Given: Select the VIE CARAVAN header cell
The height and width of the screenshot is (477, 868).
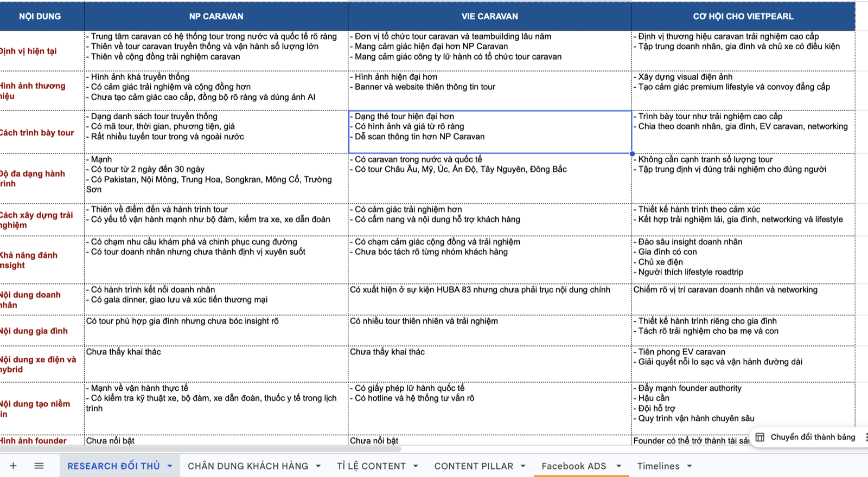Looking at the screenshot, I should tap(490, 16).
